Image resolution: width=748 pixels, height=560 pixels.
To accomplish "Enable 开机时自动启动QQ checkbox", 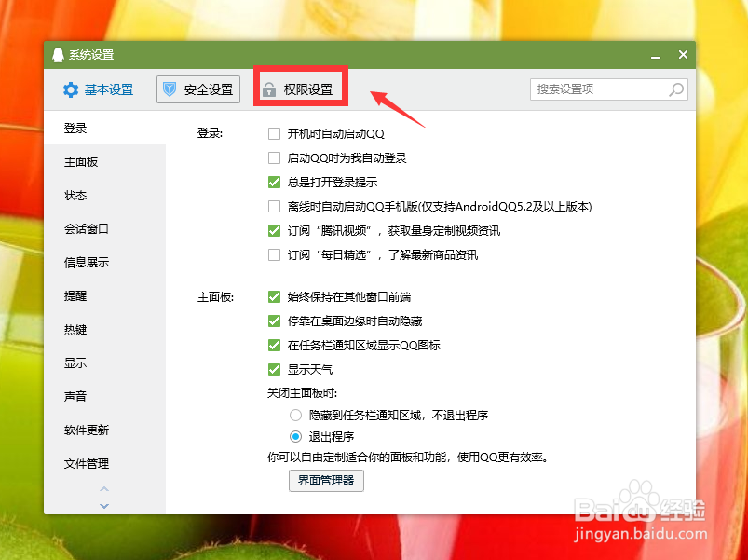I will click(x=275, y=133).
